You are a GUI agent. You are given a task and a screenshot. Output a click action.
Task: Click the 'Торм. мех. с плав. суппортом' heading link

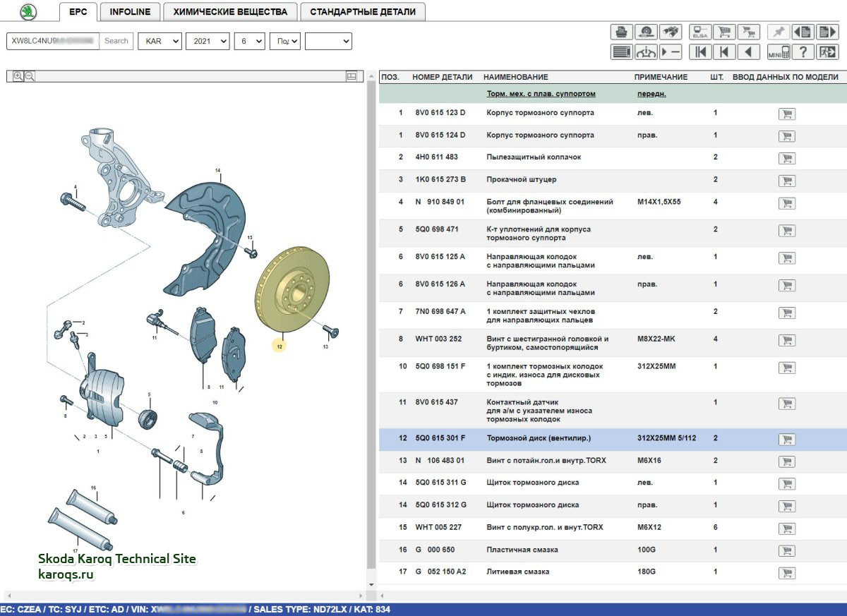(541, 94)
